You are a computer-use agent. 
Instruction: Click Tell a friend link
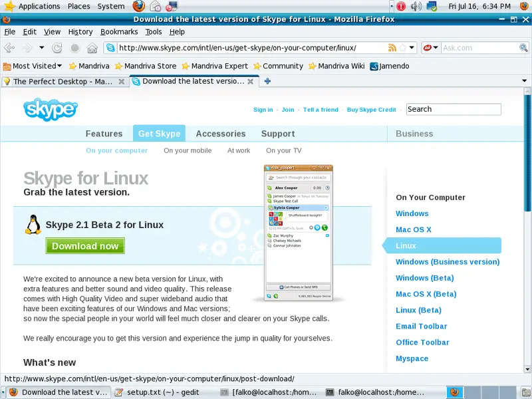321,110
